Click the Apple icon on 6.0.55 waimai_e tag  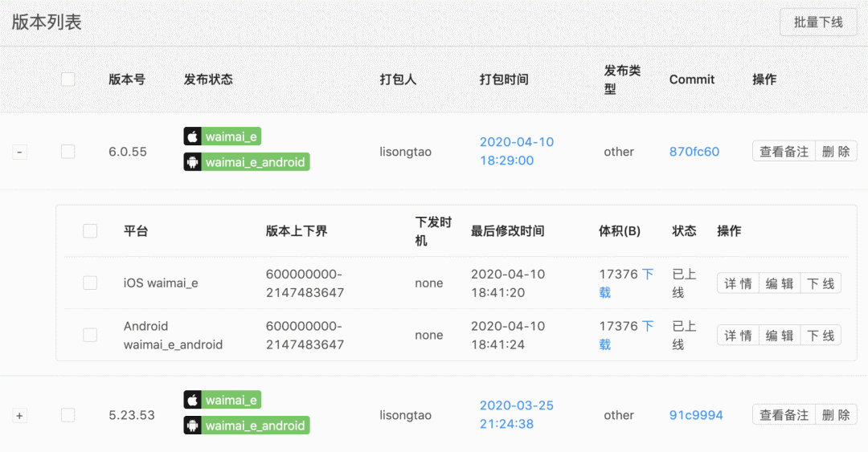coord(193,136)
